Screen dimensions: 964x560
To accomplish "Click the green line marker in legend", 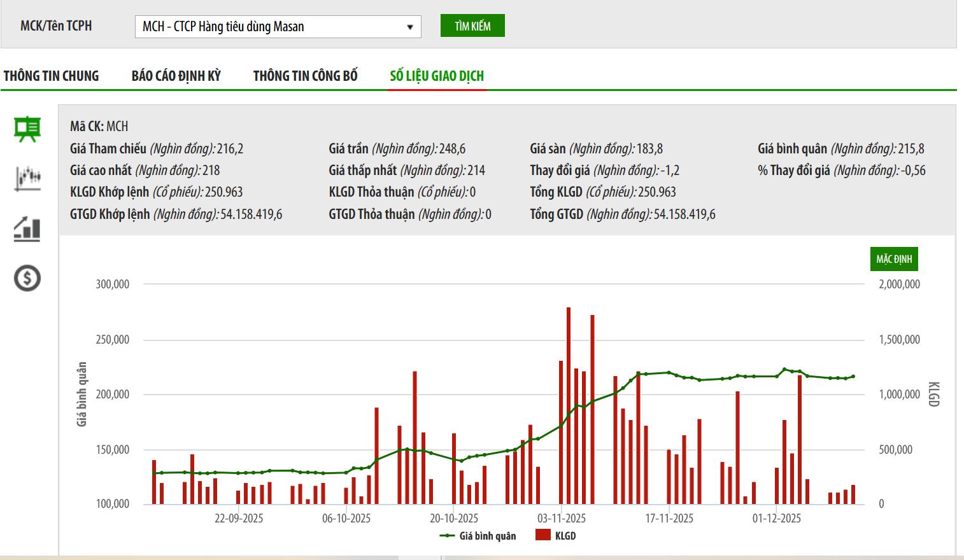I will coord(447,536).
